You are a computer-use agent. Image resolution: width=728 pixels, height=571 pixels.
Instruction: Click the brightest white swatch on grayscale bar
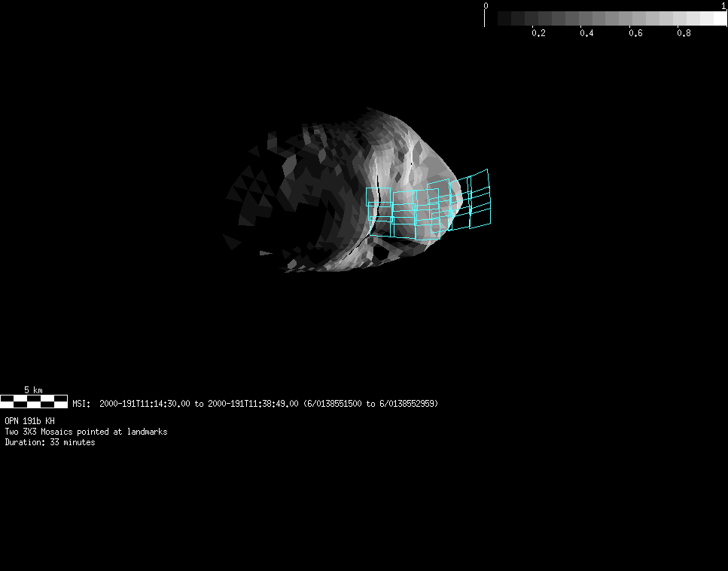pyautogui.click(x=719, y=19)
